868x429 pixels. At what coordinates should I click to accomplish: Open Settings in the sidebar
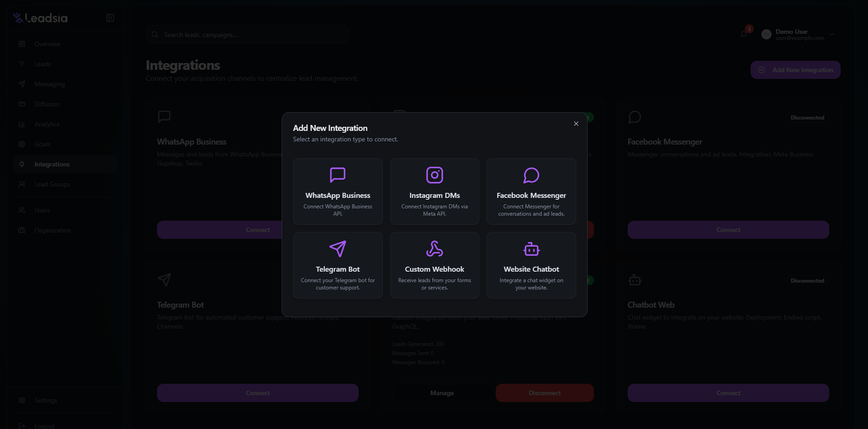tap(46, 400)
